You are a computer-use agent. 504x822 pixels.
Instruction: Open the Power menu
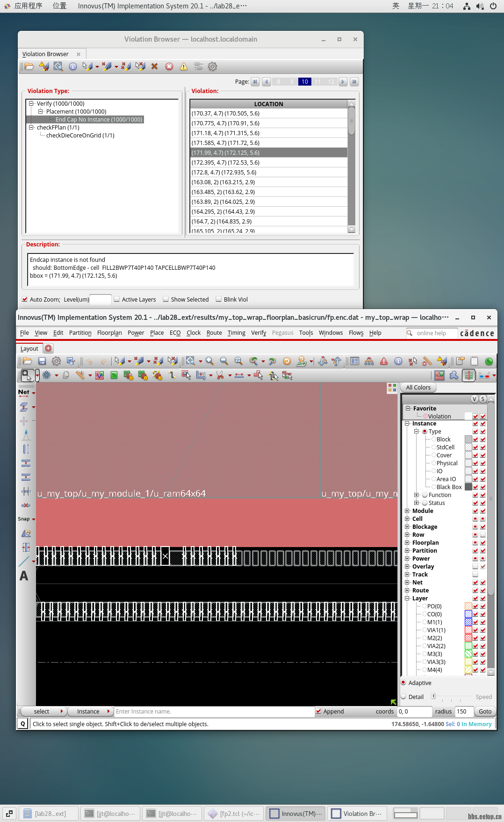coord(136,332)
